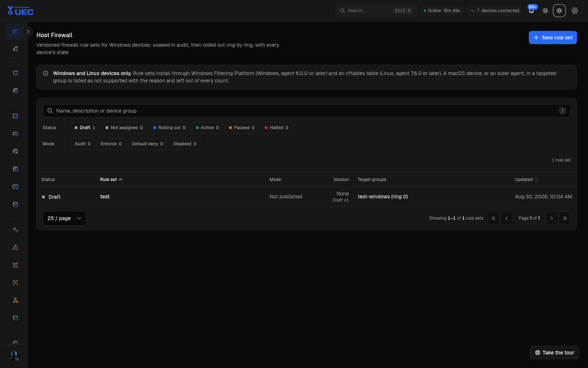Filter by Disabled mode
The image size is (588, 368).
click(185, 144)
